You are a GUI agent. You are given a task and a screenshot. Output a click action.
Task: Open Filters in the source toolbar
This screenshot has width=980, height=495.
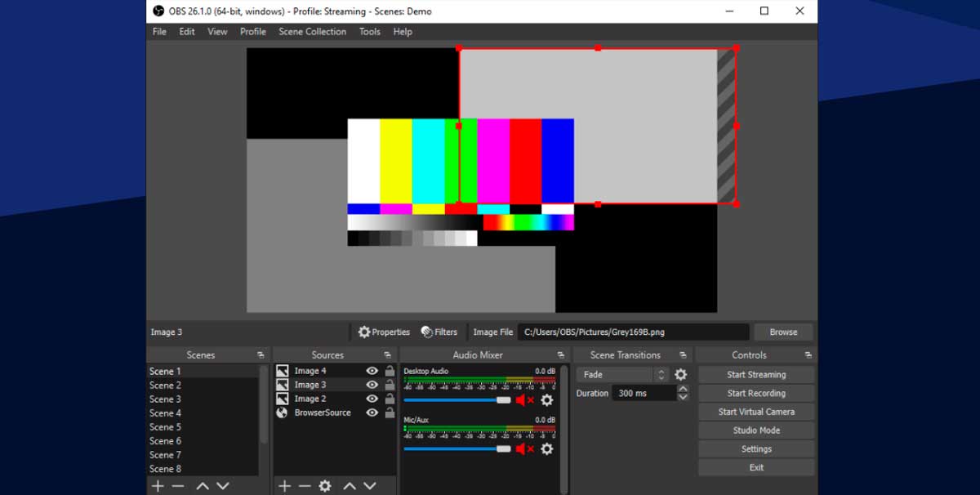439,332
